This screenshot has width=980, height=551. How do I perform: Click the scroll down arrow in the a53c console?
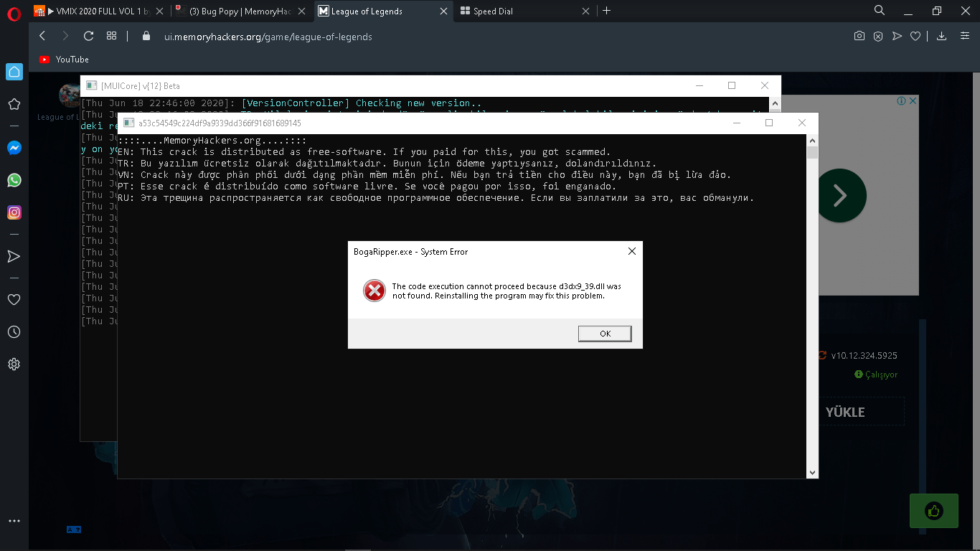pyautogui.click(x=812, y=473)
